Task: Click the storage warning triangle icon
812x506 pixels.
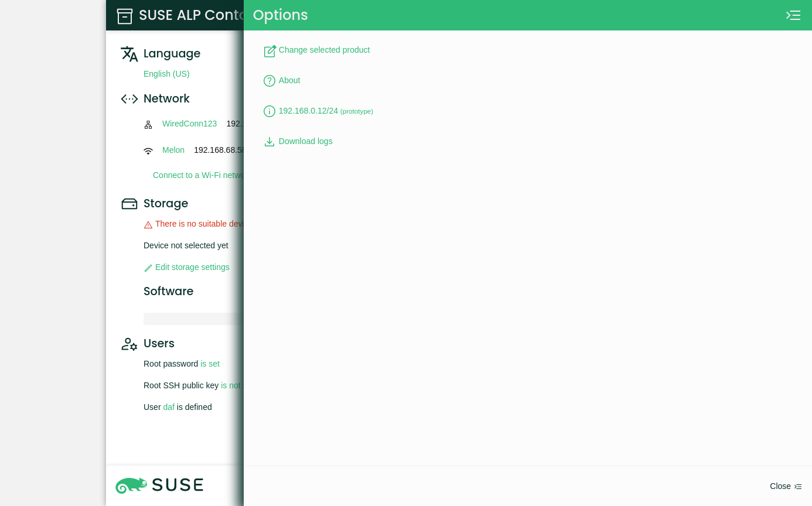Action: [x=148, y=225]
